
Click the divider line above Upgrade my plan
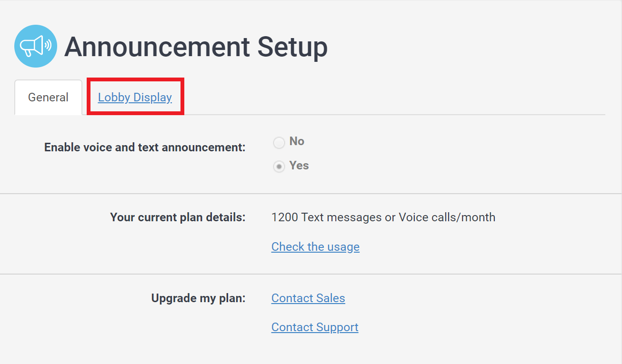coord(311,274)
